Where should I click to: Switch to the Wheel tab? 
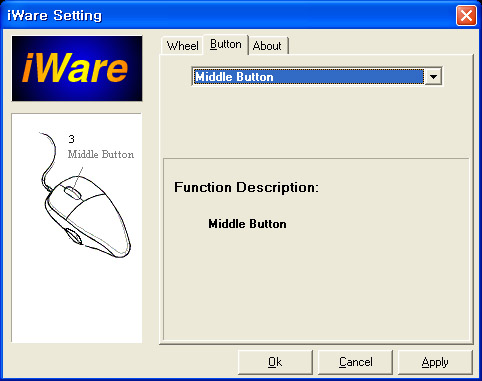tap(182, 46)
